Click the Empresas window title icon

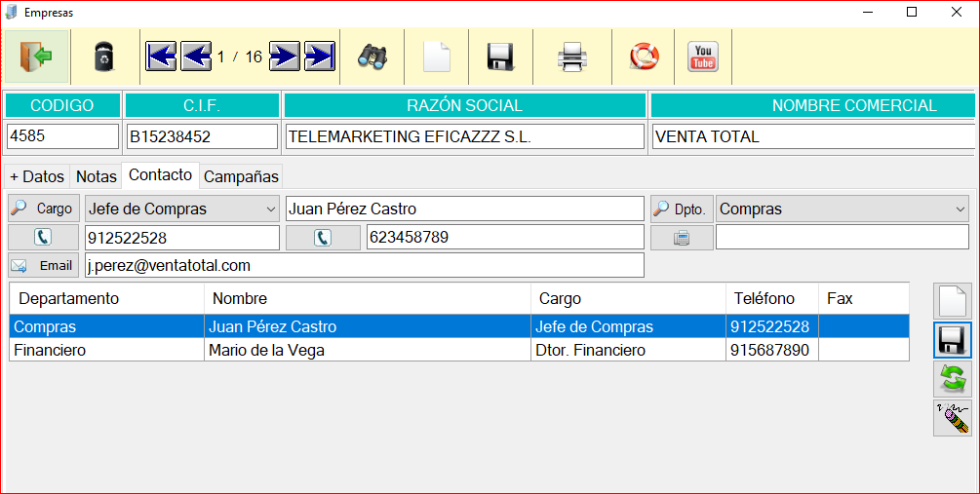coord(11,12)
